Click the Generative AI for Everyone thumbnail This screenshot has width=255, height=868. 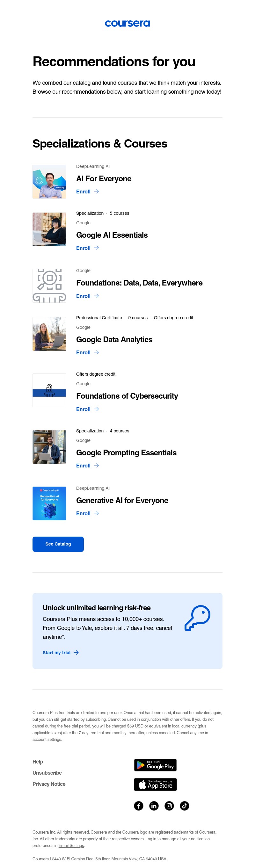[49, 503]
